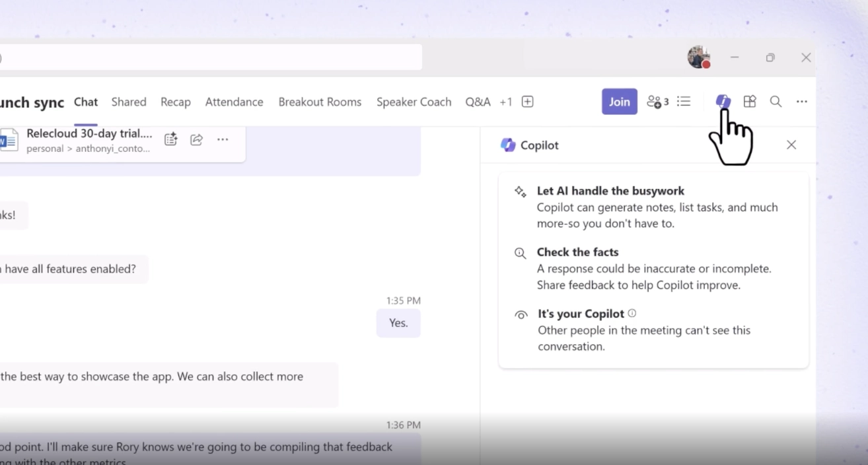Open the Breakout Rooms tab
The width and height of the screenshot is (868, 465).
[320, 102]
